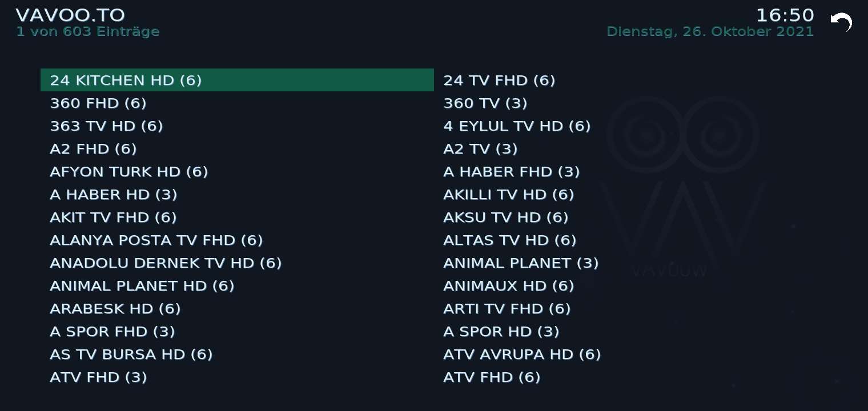This screenshot has height=411, width=868.
Task: Open the 24 TV FHD (6) channel
Action: [x=499, y=80]
